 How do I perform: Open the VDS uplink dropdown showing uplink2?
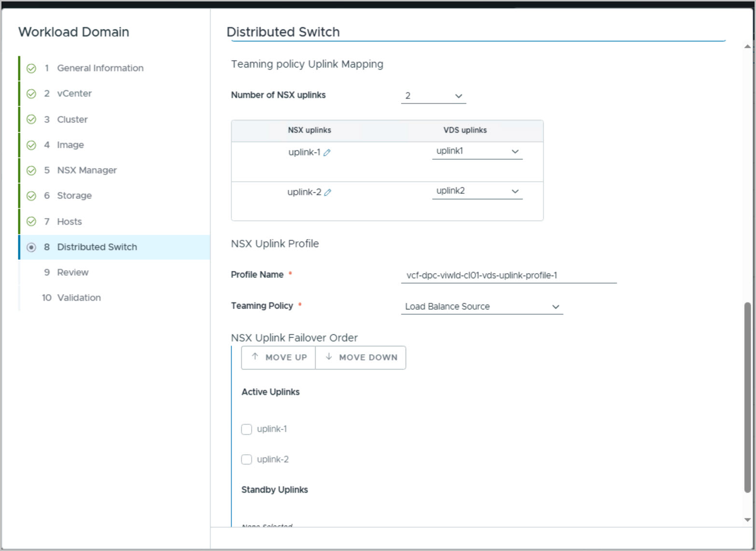point(477,191)
